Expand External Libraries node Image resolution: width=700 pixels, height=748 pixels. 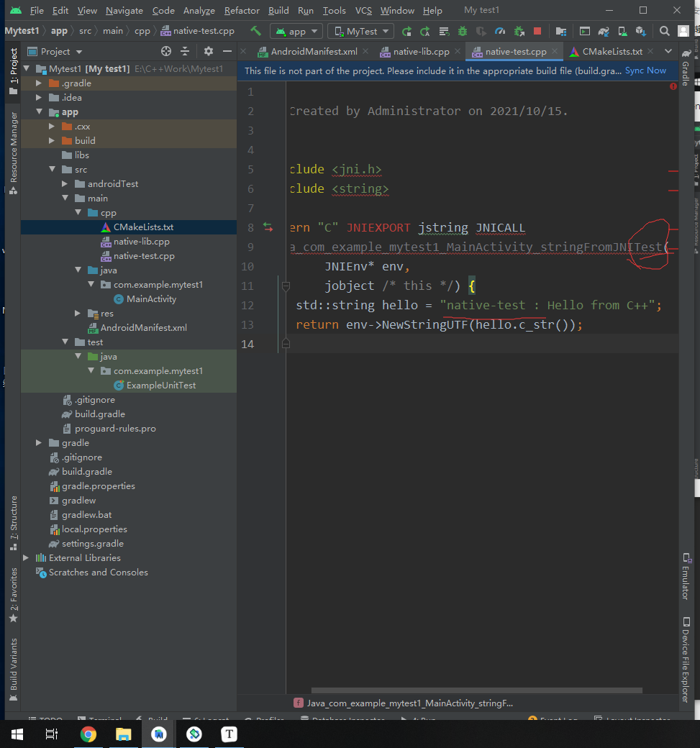pyautogui.click(x=26, y=557)
